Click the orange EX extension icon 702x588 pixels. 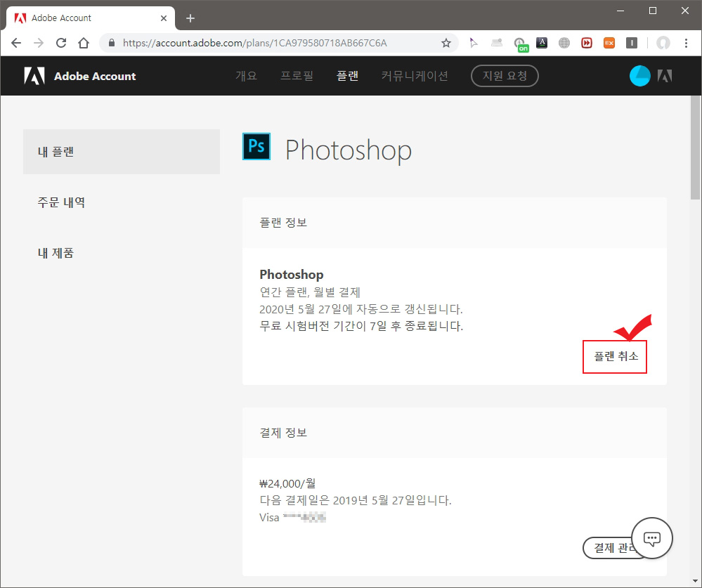click(x=609, y=43)
